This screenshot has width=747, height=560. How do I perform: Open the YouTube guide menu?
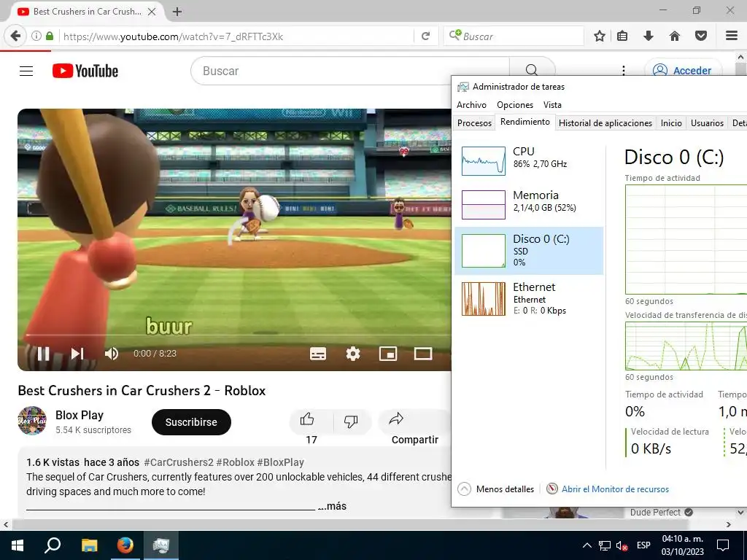[x=26, y=71]
